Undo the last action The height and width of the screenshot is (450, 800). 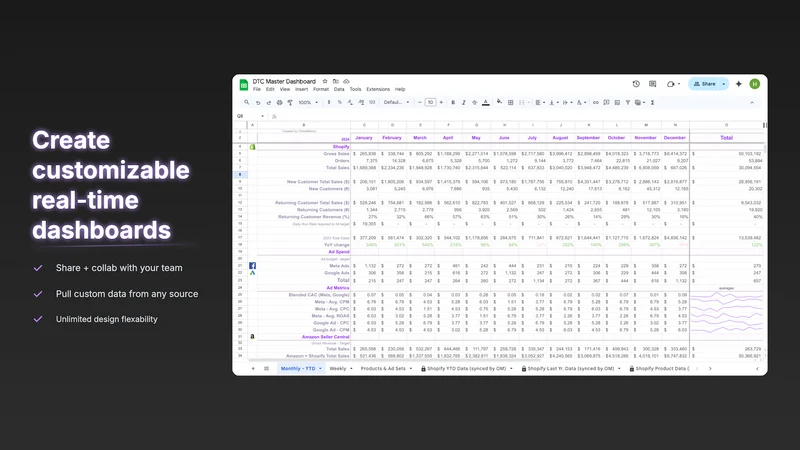tap(258, 103)
